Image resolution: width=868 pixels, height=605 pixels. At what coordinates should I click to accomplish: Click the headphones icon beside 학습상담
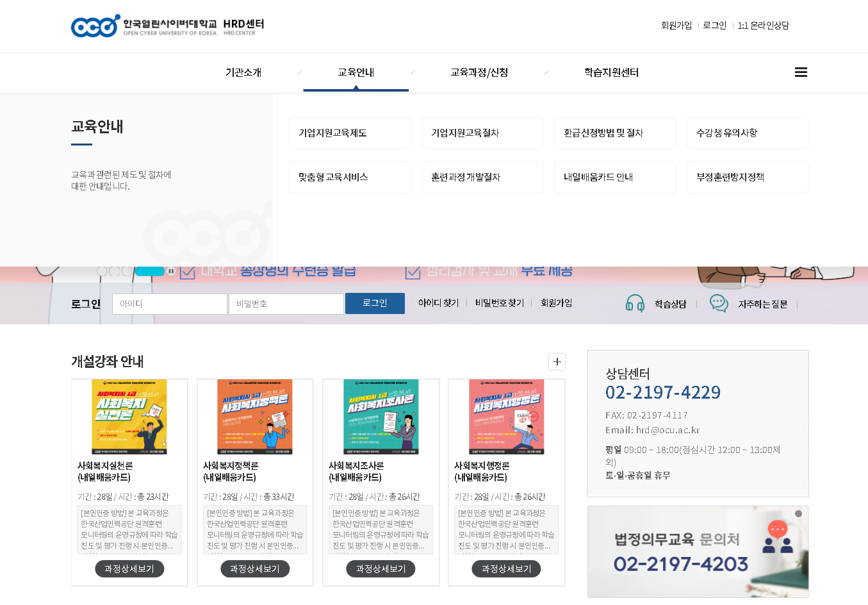point(635,303)
